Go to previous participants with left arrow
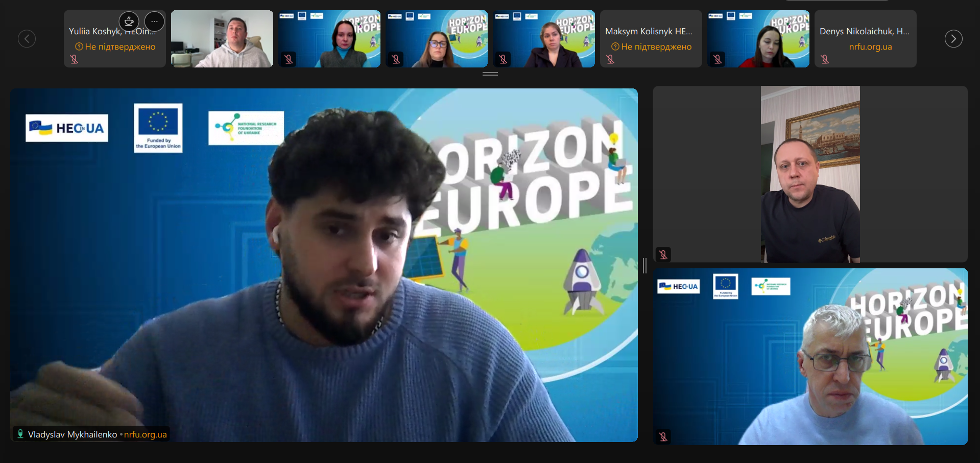 point(27,39)
